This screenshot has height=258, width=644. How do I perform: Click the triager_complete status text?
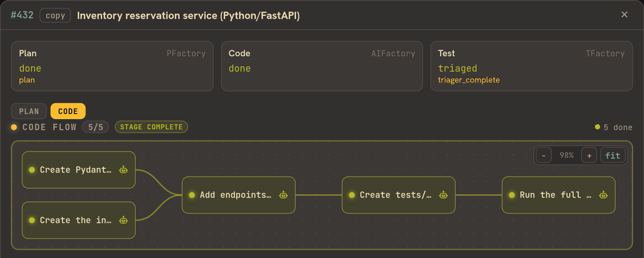click(469, 80)
